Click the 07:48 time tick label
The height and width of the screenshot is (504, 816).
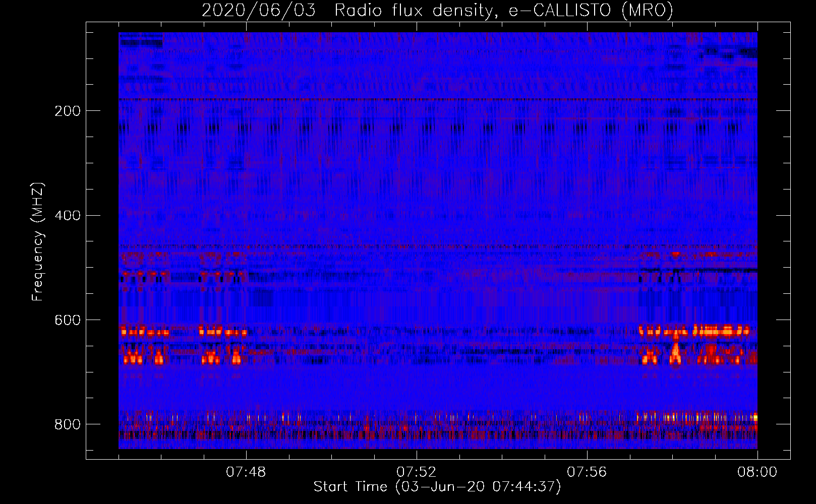pyautogui.click(x=246, y=472)
